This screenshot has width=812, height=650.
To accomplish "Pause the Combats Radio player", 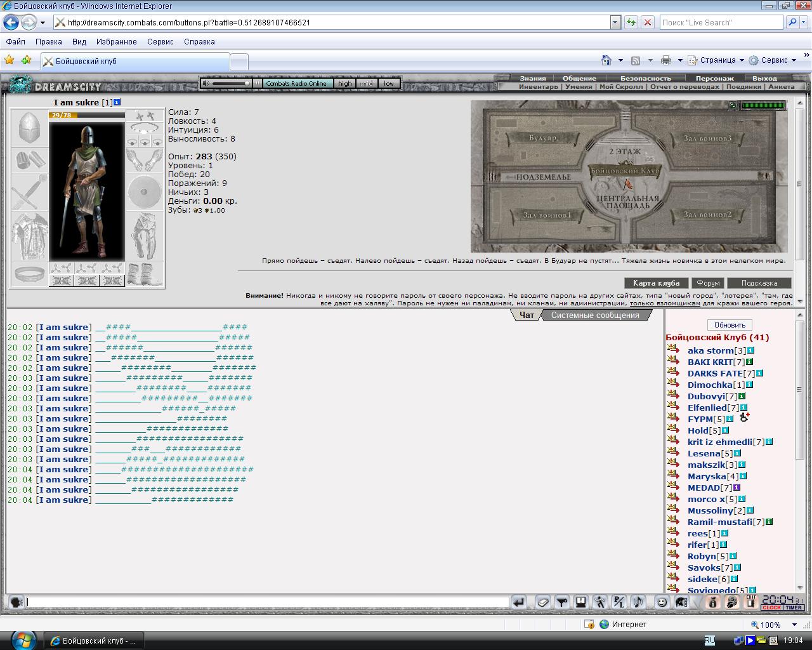I will click(257, 83).
